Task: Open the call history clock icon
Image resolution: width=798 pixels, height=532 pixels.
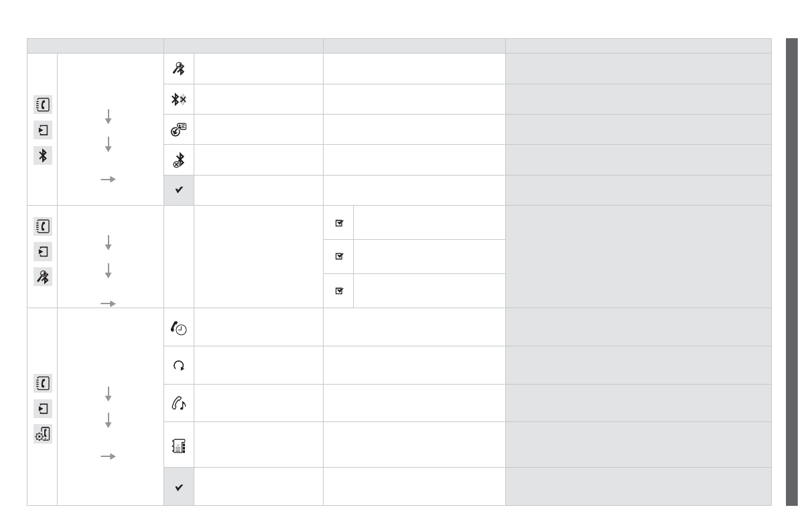Action: [179, 327]
